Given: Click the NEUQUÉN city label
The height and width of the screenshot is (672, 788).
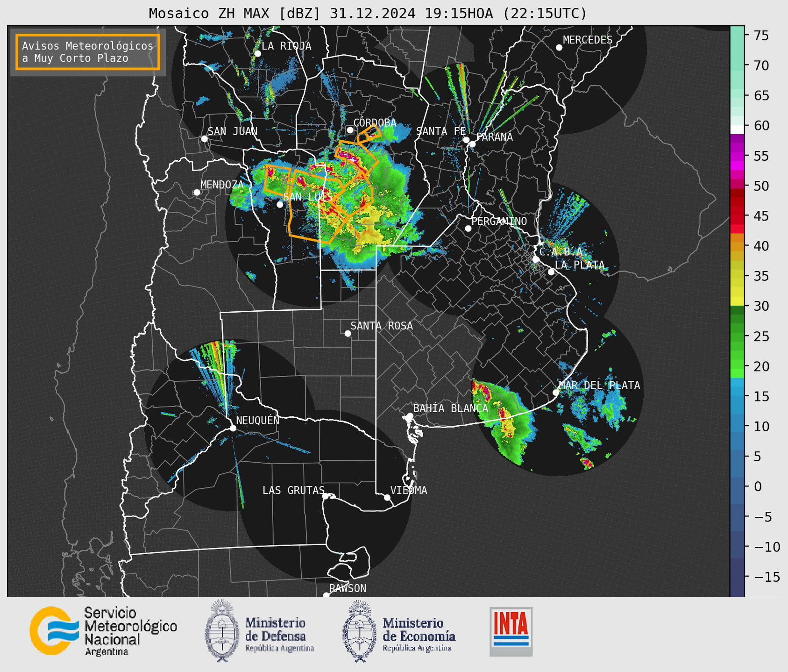Looking at the screenshot, I should [x=257, y=420].
